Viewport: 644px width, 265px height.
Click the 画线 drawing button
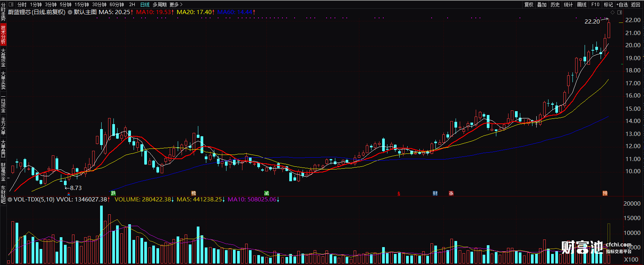coord(582,5)
